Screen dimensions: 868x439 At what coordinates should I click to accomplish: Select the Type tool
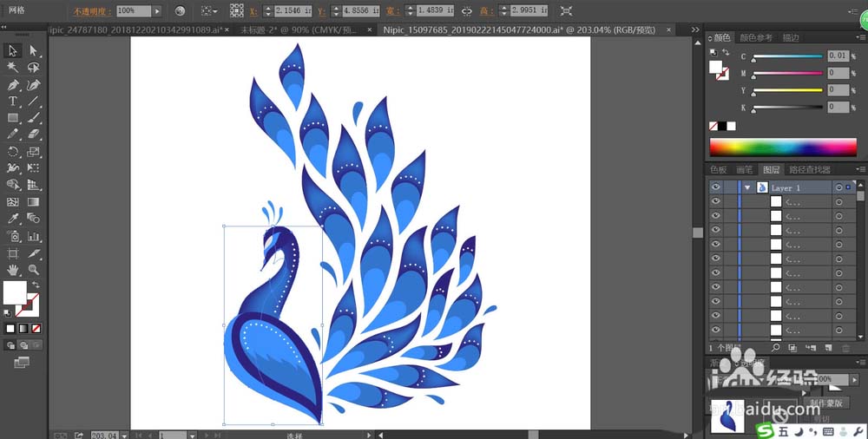click(13, 102)
